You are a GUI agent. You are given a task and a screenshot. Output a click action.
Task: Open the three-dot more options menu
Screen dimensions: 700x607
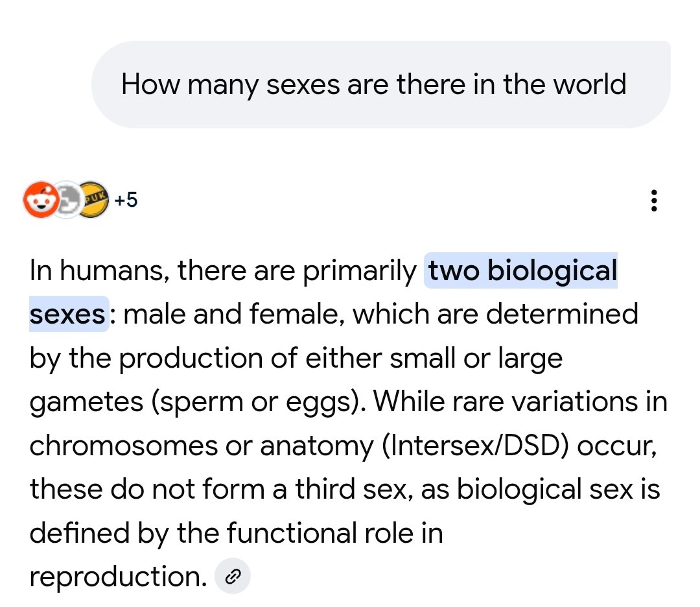pyautogui.click(x=654, y=201)
